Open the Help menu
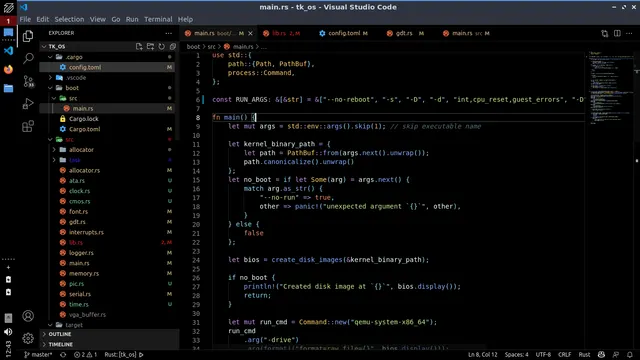Screen dimensions: 640x360 [x=185, y=19]
